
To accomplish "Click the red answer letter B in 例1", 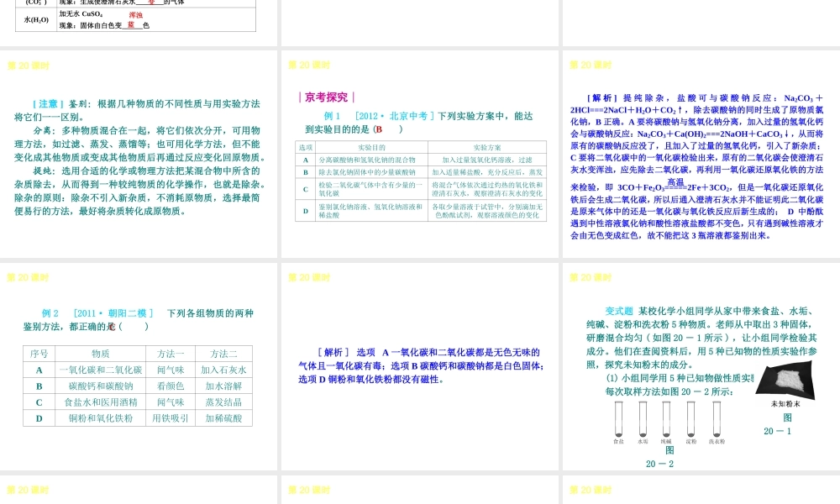I will (x=380, y=129).
